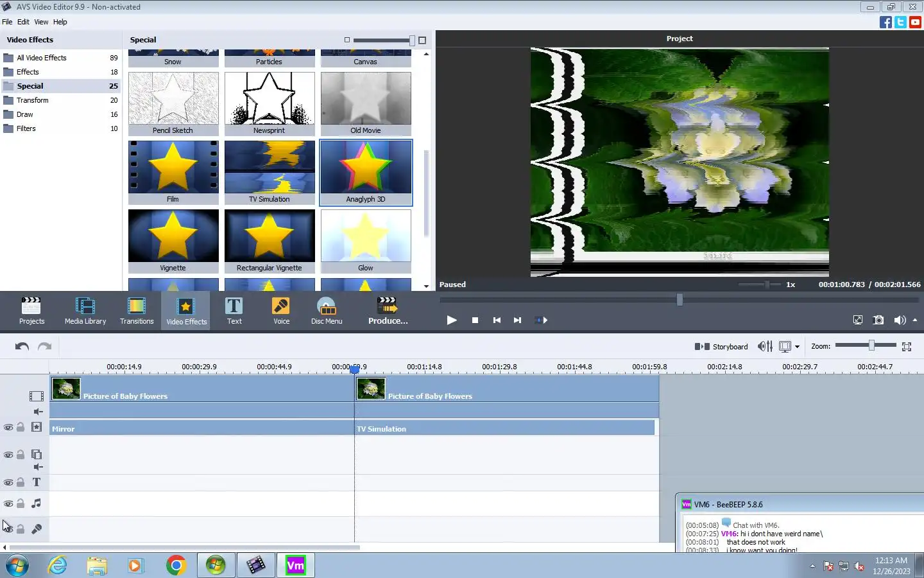The width and height of the screenshot is (924, 578).
Task: Select the Filters effects category
Action: [x=60, y=128]
